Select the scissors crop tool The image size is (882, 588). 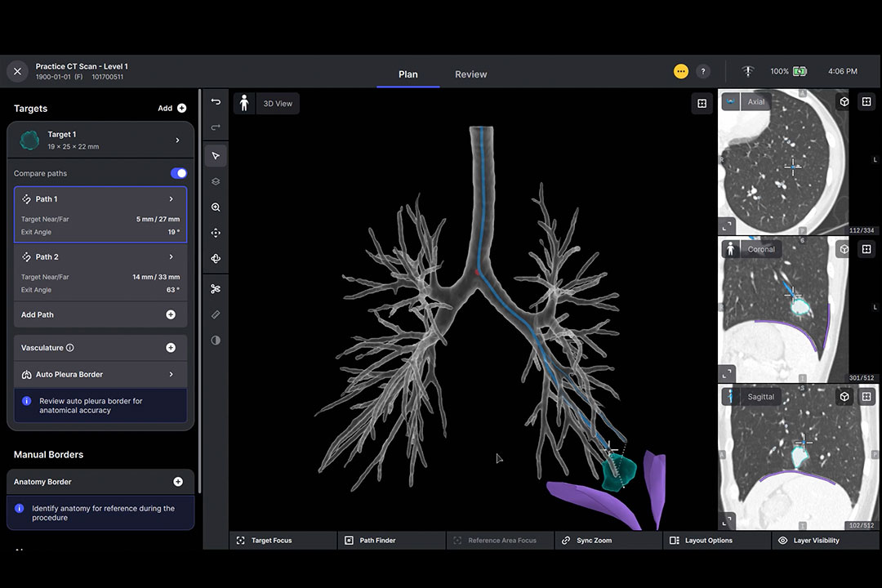tap(215, 288)
